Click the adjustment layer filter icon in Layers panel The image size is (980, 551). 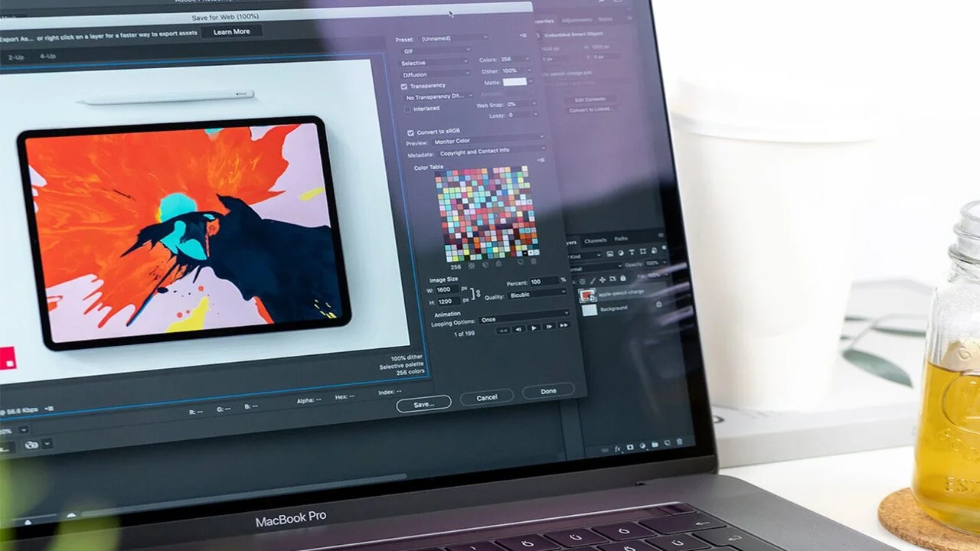pyautogui.click(x=621, y=253)
